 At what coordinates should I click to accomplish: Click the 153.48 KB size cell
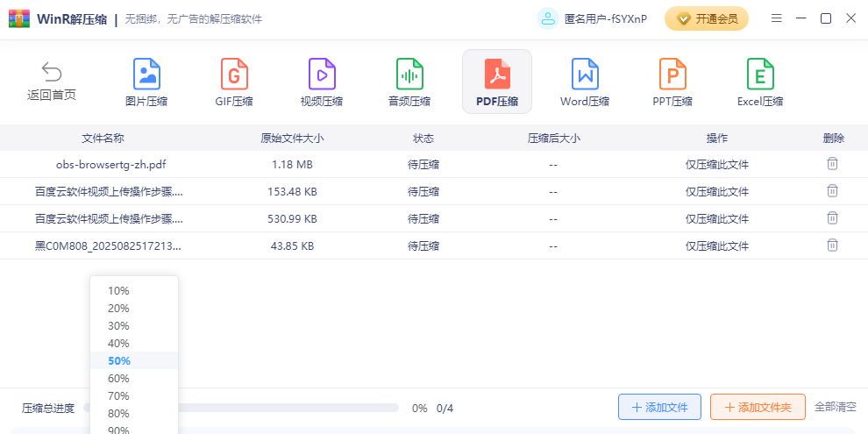[x=292, y=191]
